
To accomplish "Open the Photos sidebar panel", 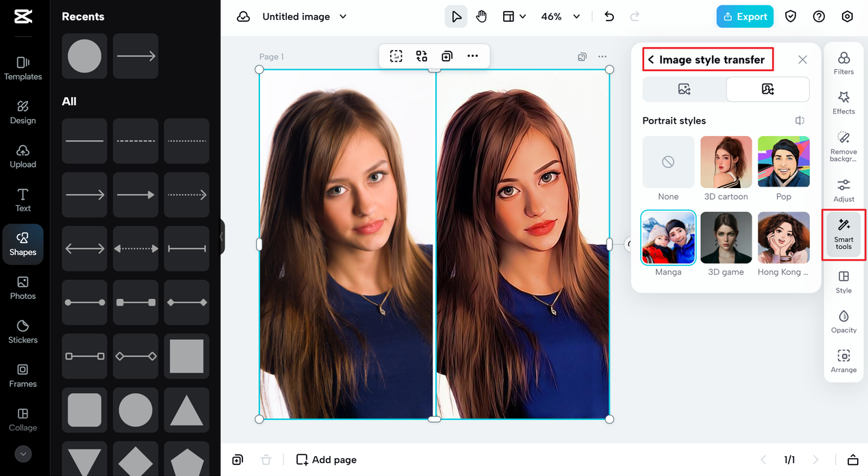I will click(x=23, y=288).
